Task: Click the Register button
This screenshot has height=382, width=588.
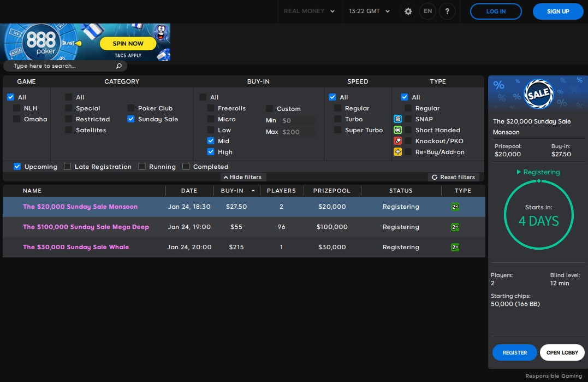Action: 514,352
